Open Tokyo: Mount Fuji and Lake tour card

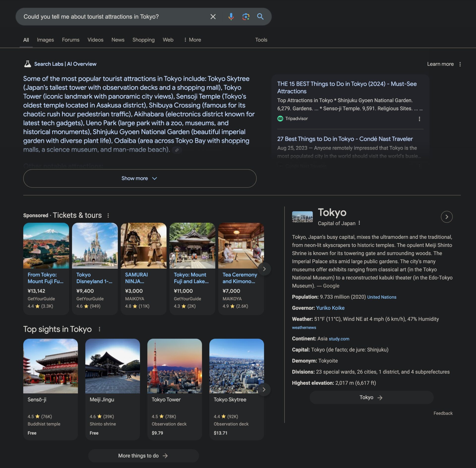(192, 269)
